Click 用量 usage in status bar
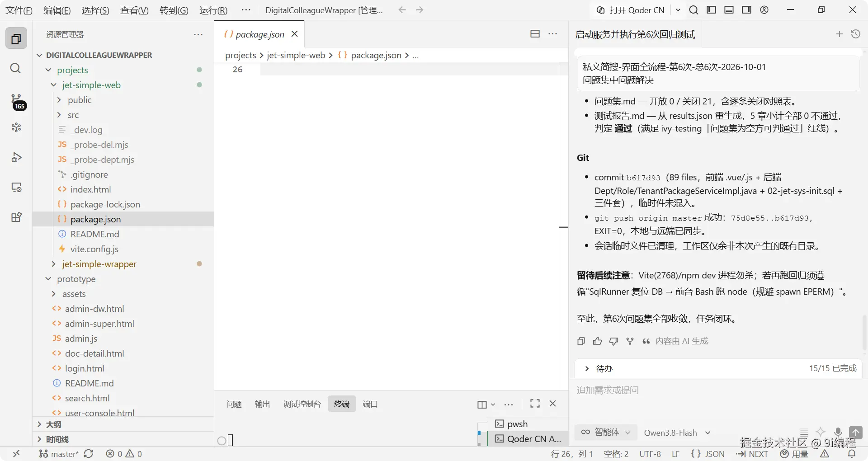The width and height of the screenshot is (868, 461). (x=794, y=454)
